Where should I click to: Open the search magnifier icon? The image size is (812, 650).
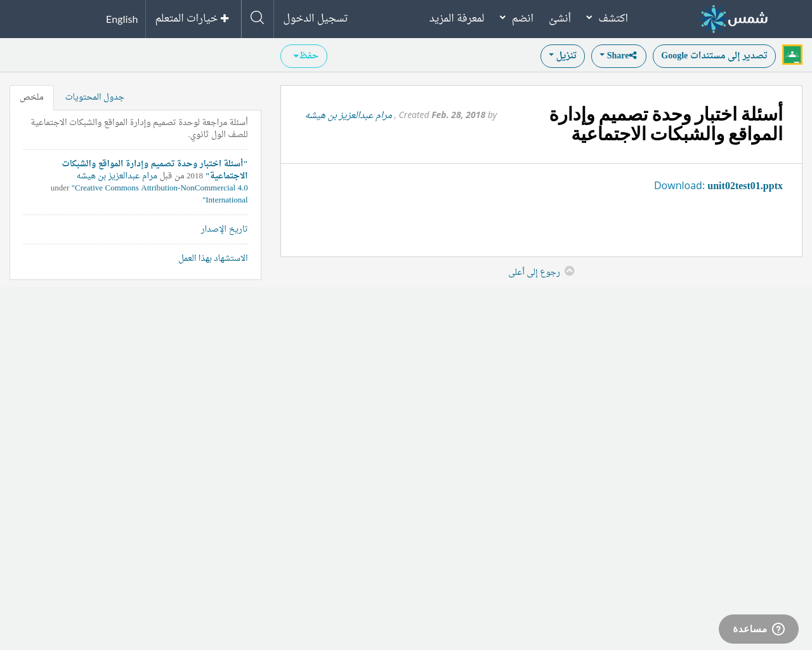(x=257, y=18)
